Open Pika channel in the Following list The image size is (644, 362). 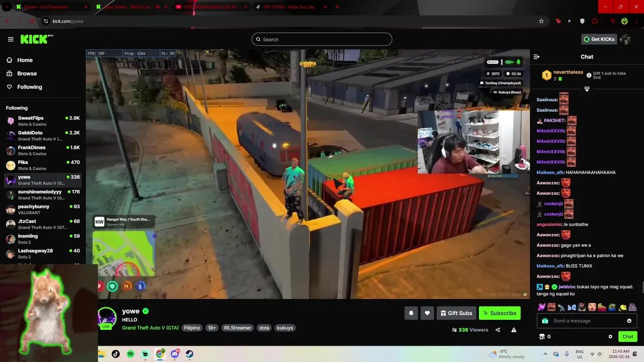pyautogui.click(x=43, y=165)
